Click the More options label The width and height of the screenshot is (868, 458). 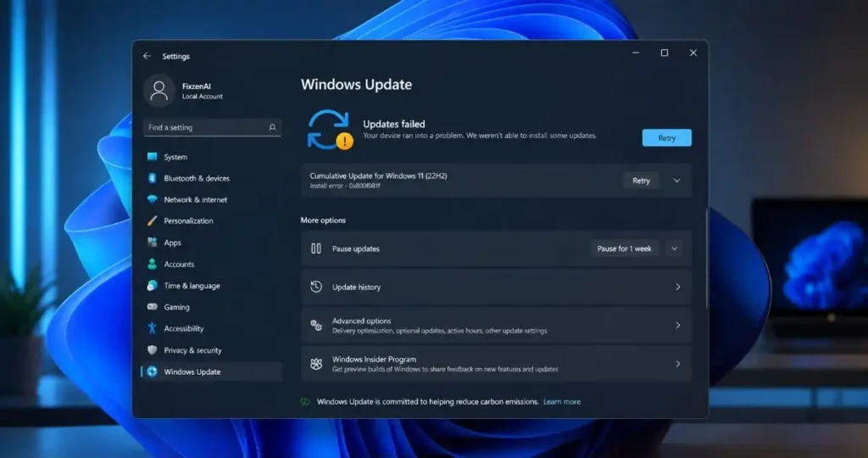(323, 221)
